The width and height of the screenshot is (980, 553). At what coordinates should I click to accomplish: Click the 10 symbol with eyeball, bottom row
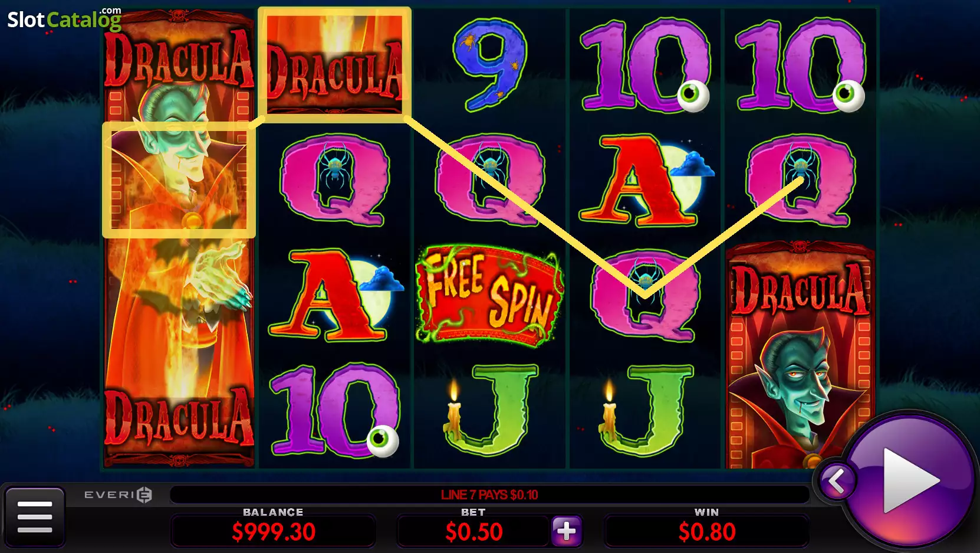click(335, 411)
